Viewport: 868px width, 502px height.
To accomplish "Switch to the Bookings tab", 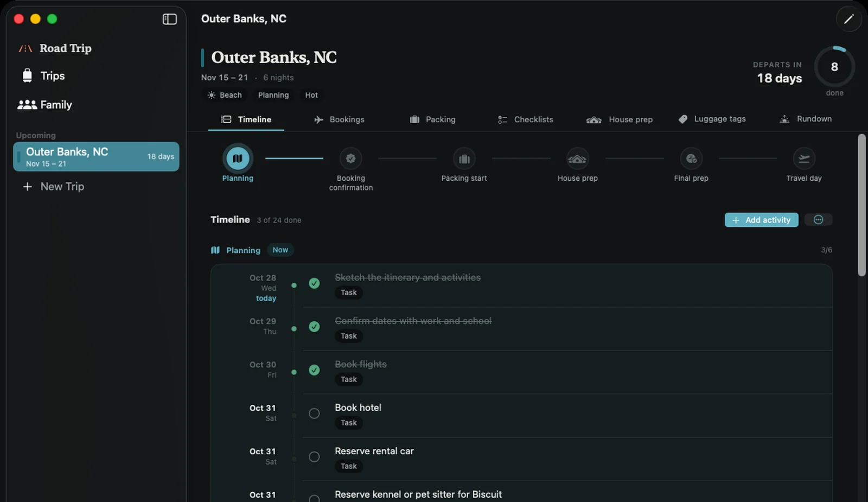I will tap(339, 119).
